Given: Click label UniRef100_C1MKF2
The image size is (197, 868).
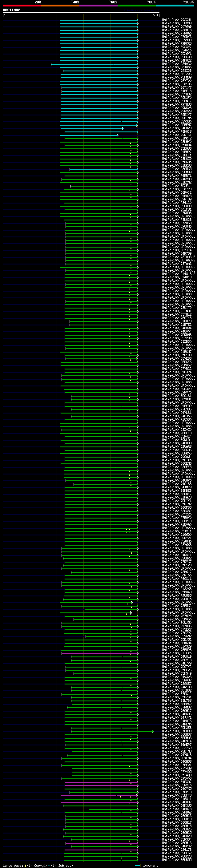Looking at the screenshot, I should coord(177,139).
